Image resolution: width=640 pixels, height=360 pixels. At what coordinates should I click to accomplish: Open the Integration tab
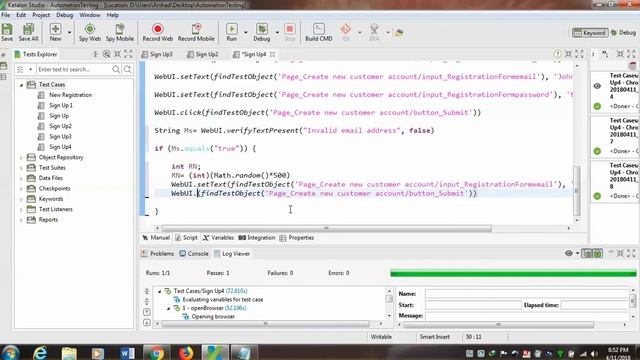(257, 238)
